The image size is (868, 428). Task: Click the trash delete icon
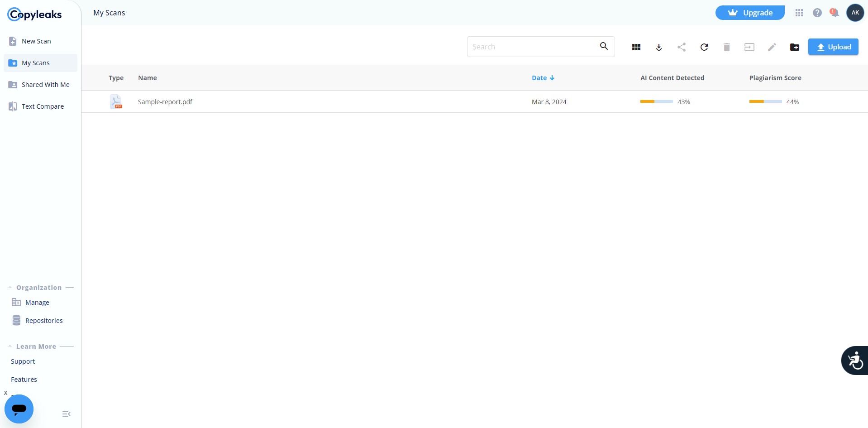coord(727,47)
